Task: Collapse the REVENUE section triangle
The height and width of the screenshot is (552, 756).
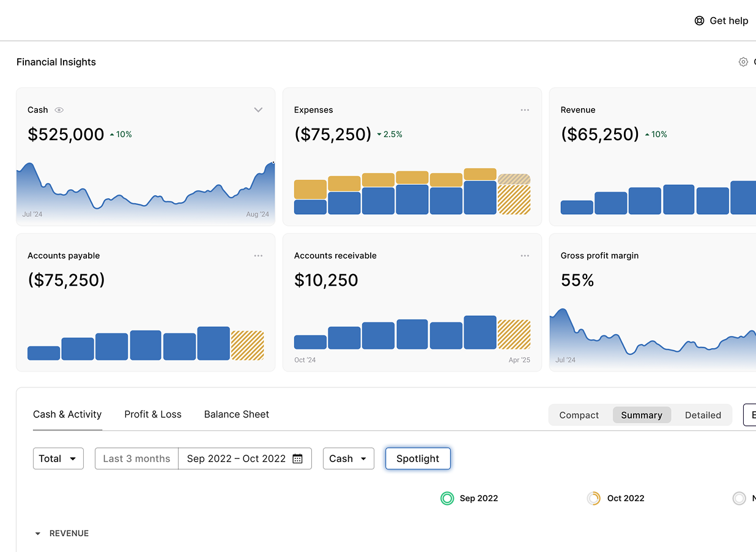Action: click(38, 534)
